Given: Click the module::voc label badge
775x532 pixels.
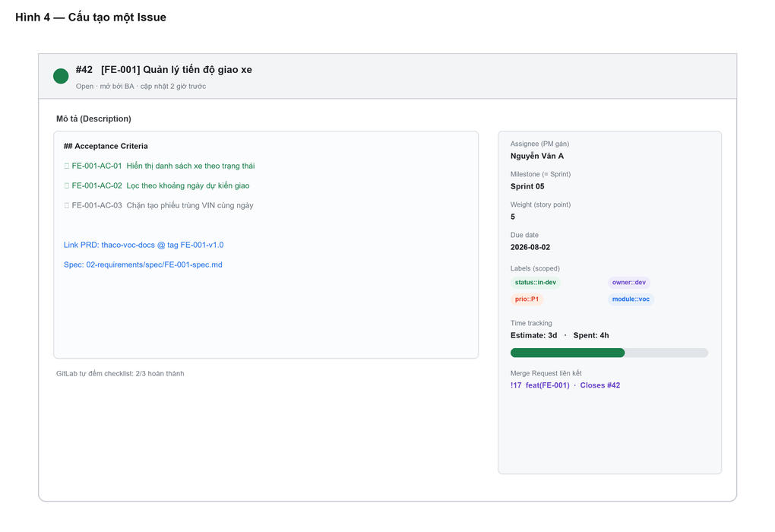Looking at the screenshot, I should tap(631, 299).
